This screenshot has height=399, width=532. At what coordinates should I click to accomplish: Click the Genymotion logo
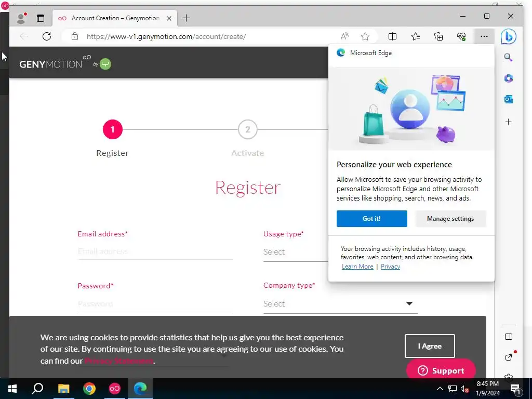[x=65, y=62]
